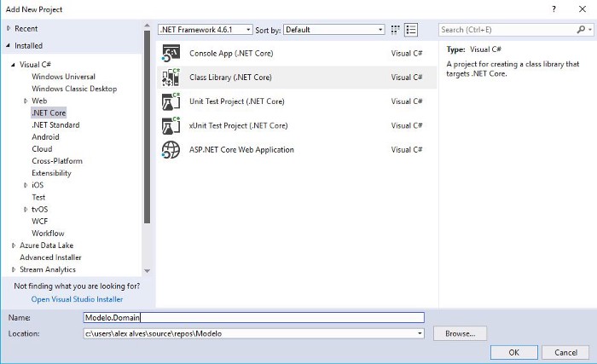This screenshot has width=597, height=364.
Task: Expand the Stream Analytics node
Action: tap(14, 269)
